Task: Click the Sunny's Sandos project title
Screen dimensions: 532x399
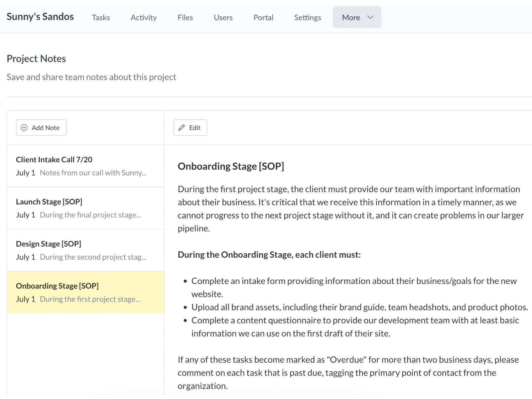Action: pos(40,17)
